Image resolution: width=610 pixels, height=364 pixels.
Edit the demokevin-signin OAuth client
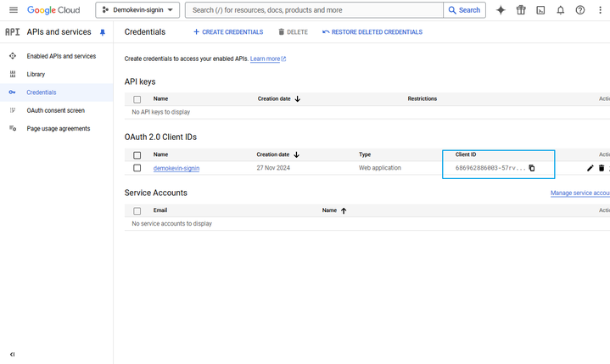[x=590, y=168]
